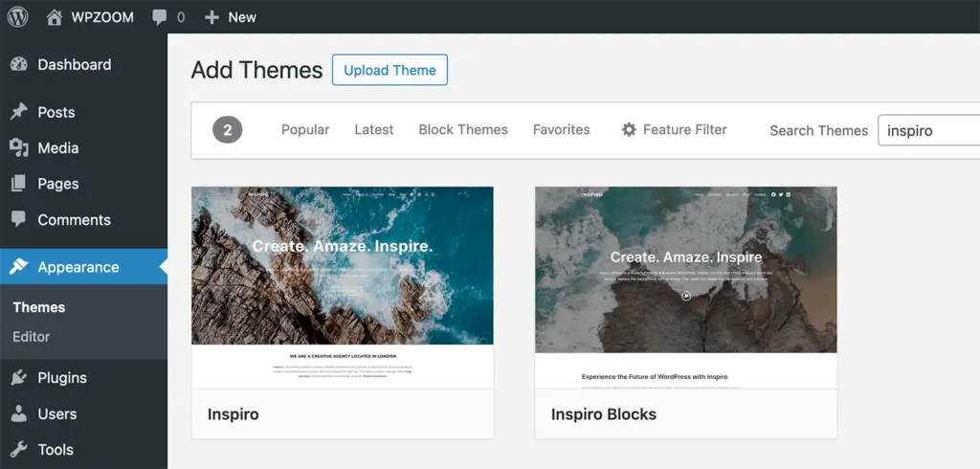Open Themes submenu item
980x469 pixels.
click(x=38, y=307)
